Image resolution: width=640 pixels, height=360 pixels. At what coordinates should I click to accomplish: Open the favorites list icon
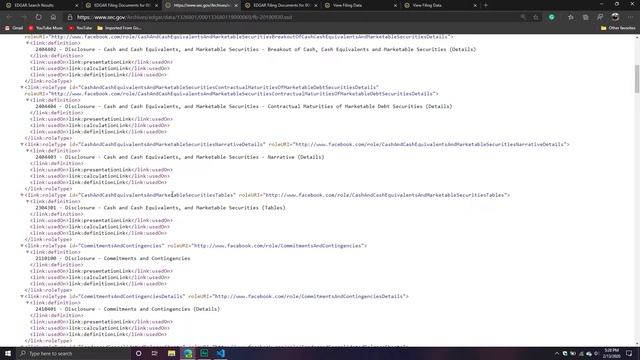coord(571,17)
